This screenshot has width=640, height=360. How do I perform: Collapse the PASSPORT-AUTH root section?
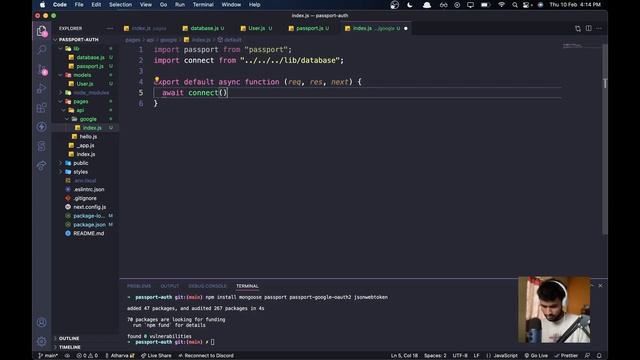click(78, 40)
